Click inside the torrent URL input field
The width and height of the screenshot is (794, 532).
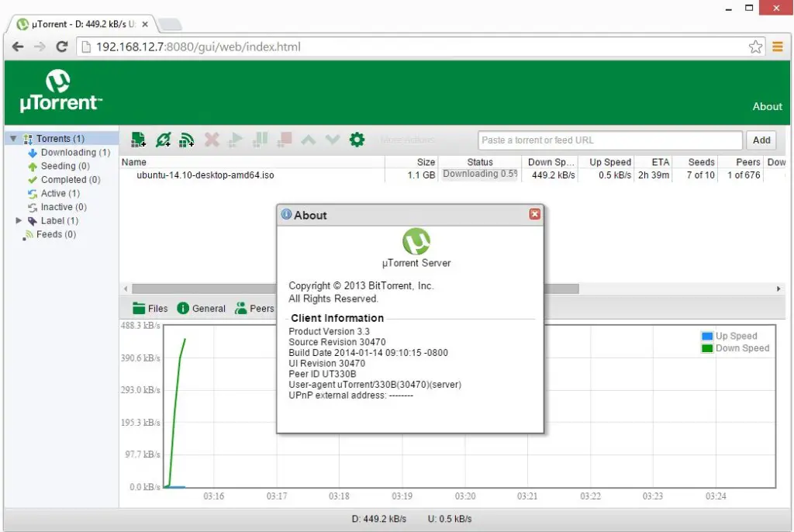609,140
